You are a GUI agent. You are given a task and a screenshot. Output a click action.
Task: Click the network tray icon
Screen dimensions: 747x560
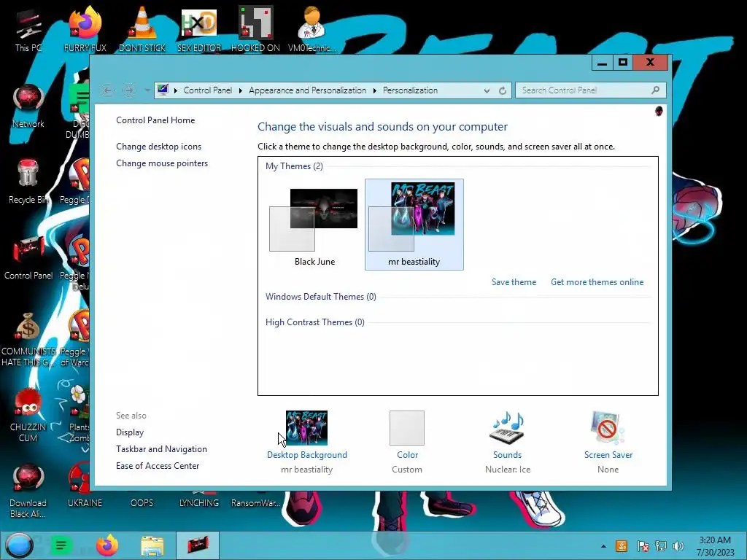point(661,546)
